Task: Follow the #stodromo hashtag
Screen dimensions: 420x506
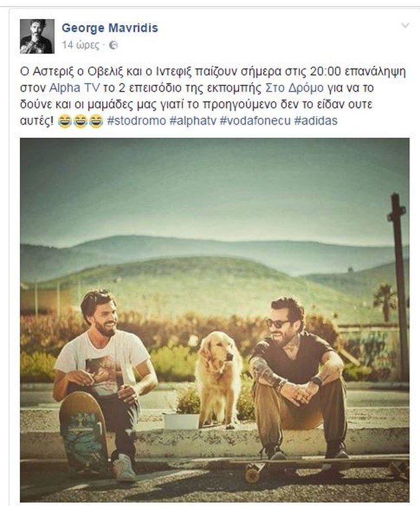Action: (x=136, y=121)
